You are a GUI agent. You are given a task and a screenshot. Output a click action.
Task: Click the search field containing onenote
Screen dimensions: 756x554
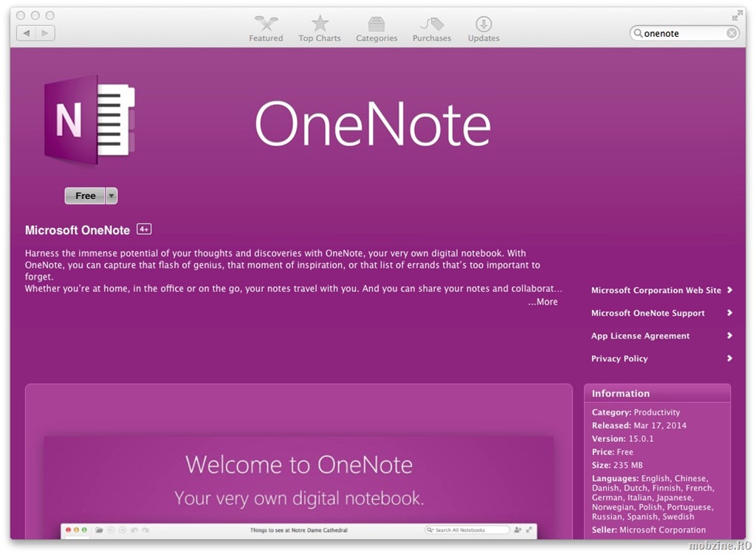[684, 33]
